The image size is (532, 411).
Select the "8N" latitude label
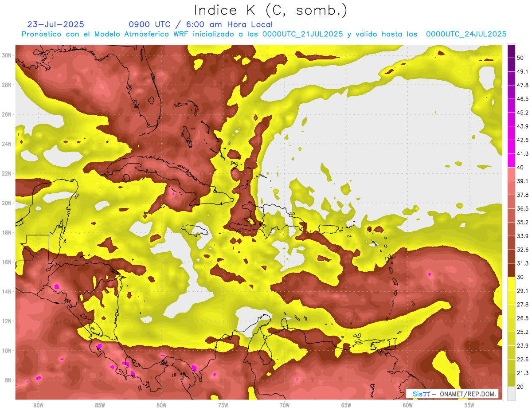(x=8, y=380)
